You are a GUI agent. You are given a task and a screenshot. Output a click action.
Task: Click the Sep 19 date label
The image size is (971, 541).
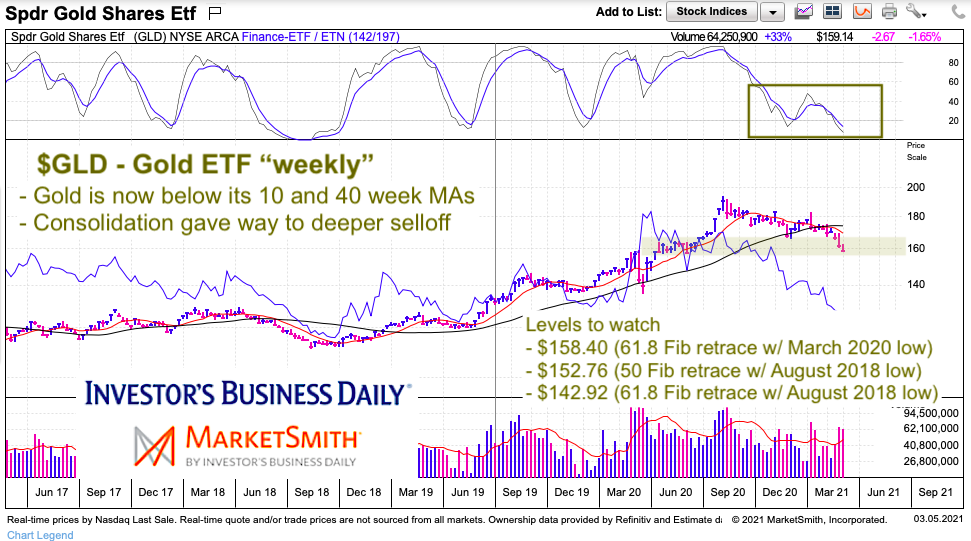[520, 492]
